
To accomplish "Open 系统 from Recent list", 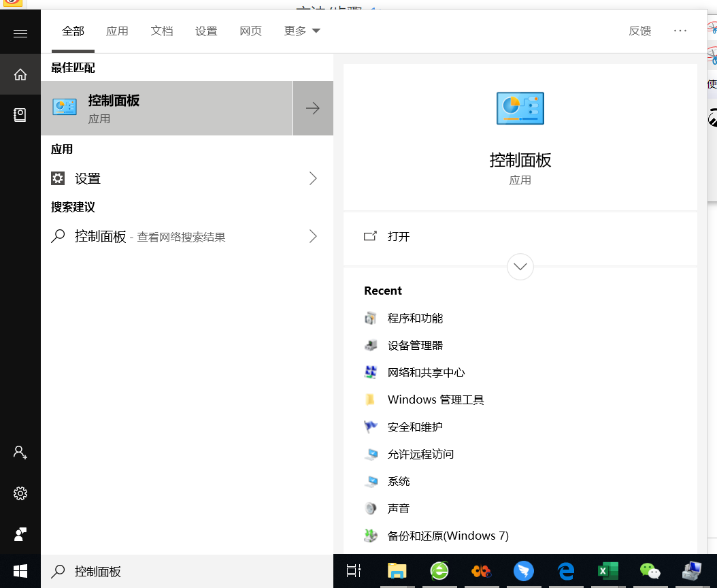I will [x=398, y=481].
